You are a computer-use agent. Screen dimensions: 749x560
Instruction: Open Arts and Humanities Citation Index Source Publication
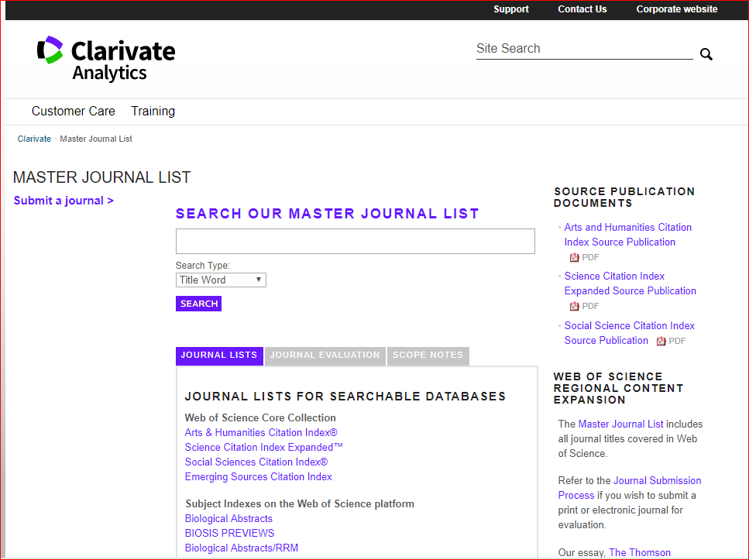point(627,235)
